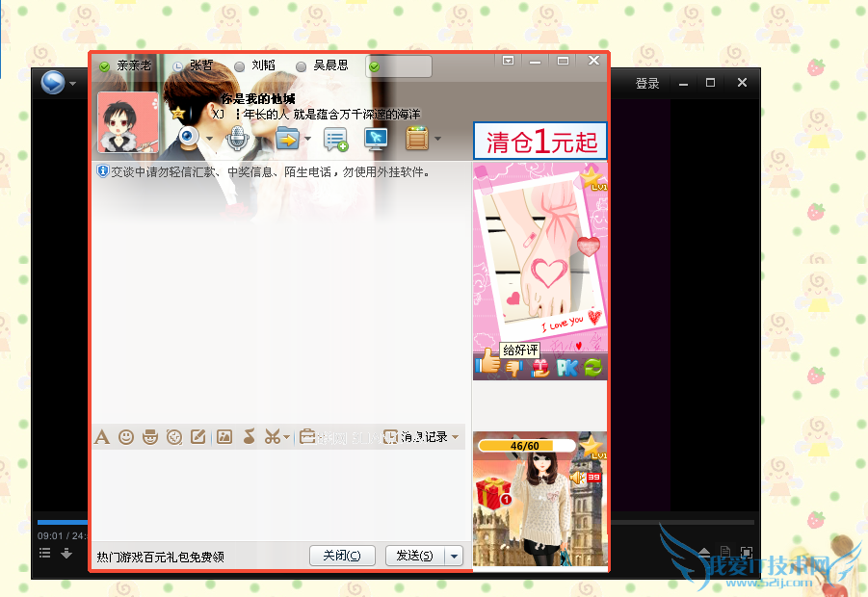Click the player's eject-style open icon
This screenshot has height=597, width=868.
[704, 552]
